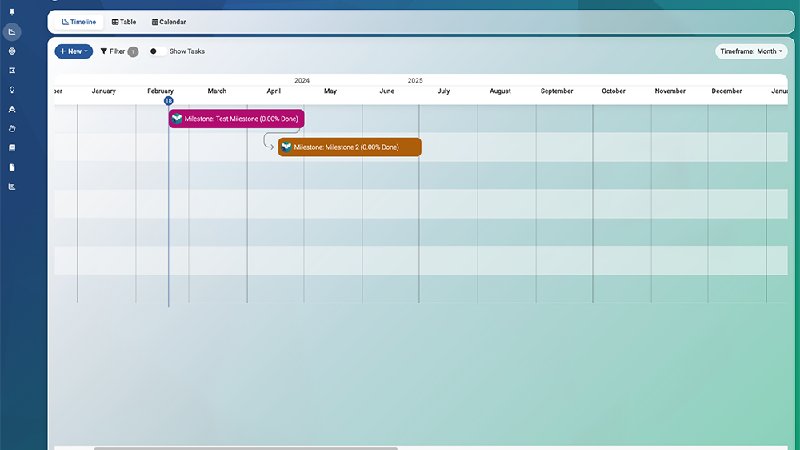Switch to the Calendar tab
This screenshot has height=450, width=800.
pos(169,22)
